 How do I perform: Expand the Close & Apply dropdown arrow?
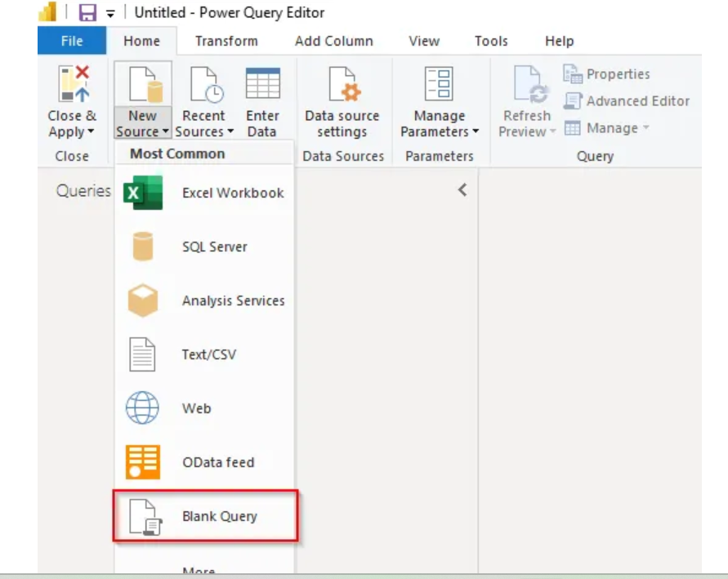point(91,131)
